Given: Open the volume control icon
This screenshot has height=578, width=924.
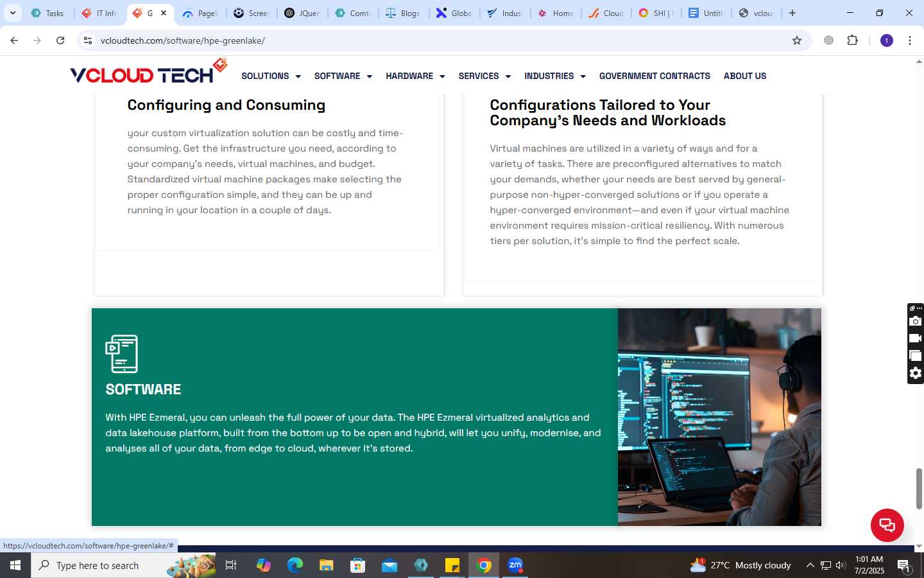Looking at the screenshot, I should click(x=841, y=565).
